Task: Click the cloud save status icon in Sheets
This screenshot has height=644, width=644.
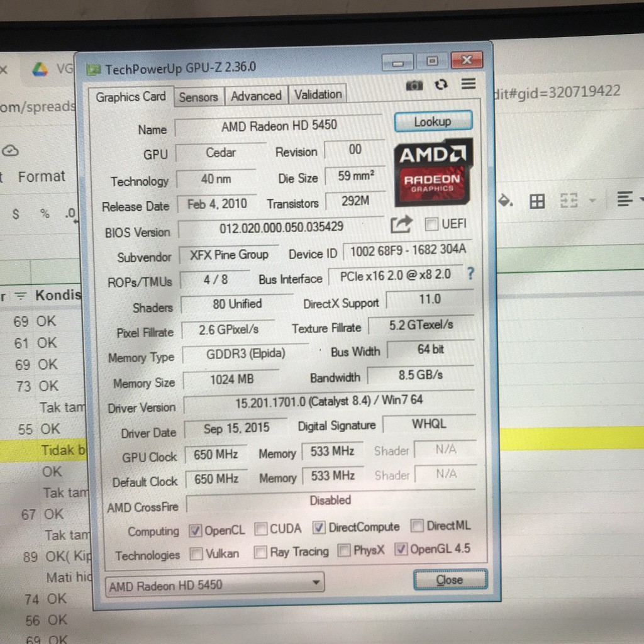Action: 10,151
